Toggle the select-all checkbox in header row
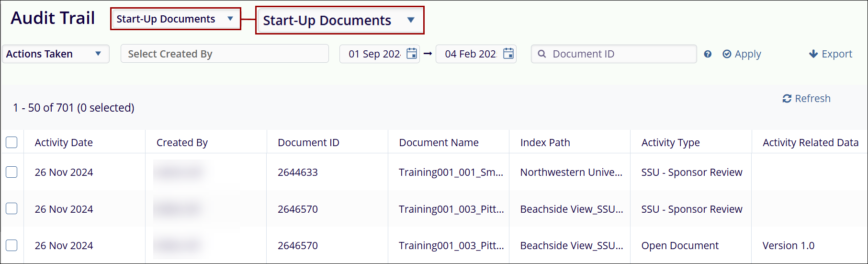This screenshot has width=868, height=264. (12, 142)
